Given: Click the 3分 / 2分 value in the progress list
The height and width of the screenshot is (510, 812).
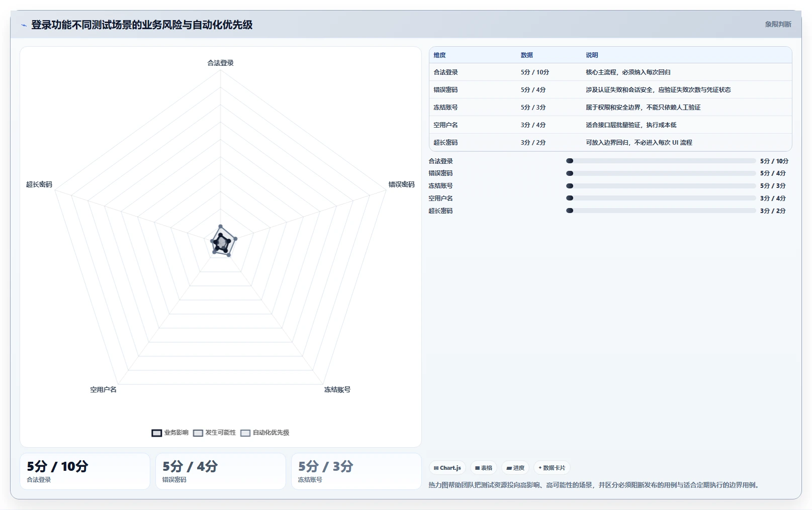Looking at the screenshot, I should point(773,211).
